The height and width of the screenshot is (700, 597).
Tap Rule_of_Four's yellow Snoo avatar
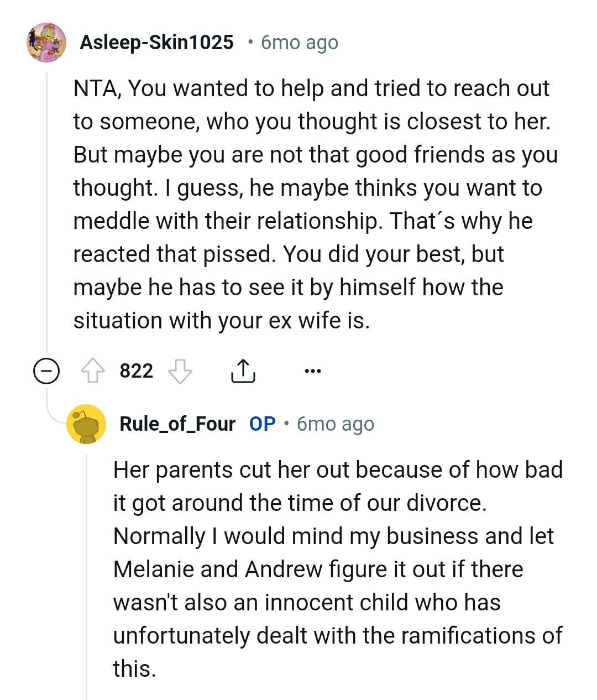point(86,424)
